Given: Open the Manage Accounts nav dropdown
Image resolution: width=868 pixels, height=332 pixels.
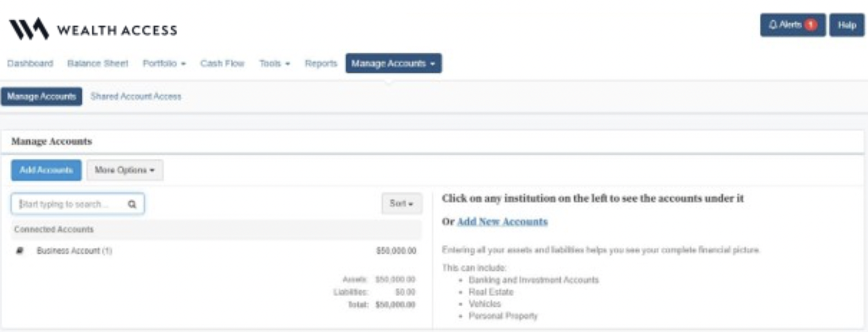Looking at the screenshot, I should point(394,63).
